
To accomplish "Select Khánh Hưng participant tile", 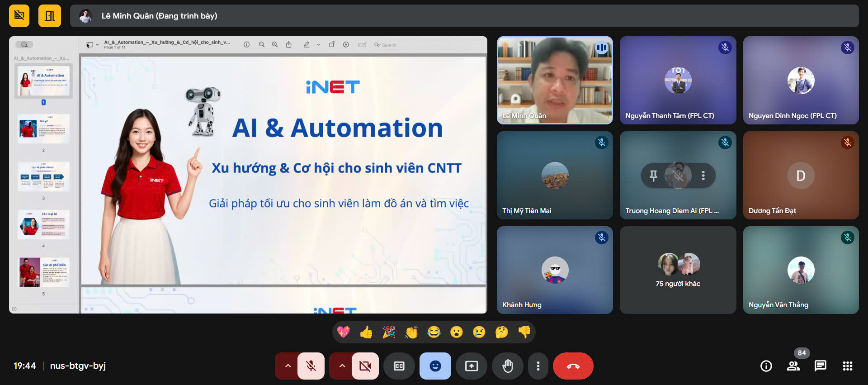I will [555, 270].
